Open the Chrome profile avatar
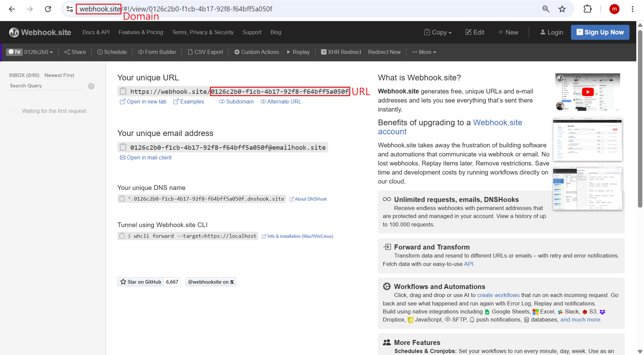The width and height of the screenshot is (644, 355). pyautogui.click(x=614, y=9)
